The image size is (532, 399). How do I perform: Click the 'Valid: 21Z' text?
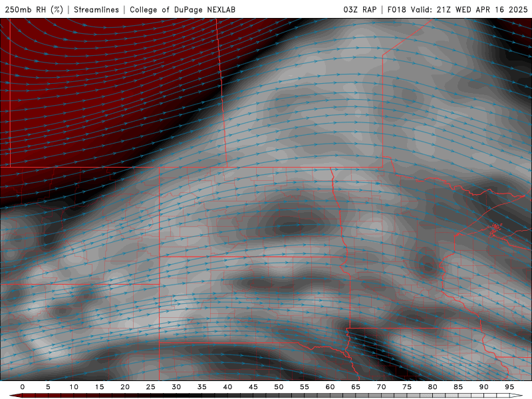coord(430,9)
